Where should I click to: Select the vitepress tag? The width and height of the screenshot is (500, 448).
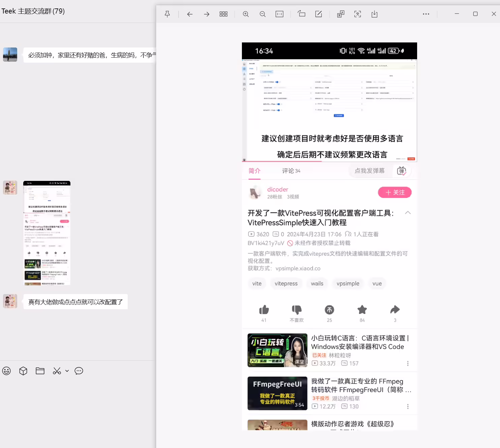tap(286, 284)
